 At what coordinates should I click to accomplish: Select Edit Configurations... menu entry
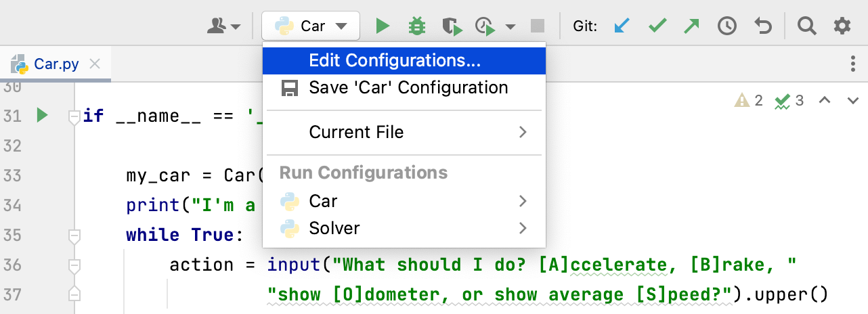(x=395, y=60)
